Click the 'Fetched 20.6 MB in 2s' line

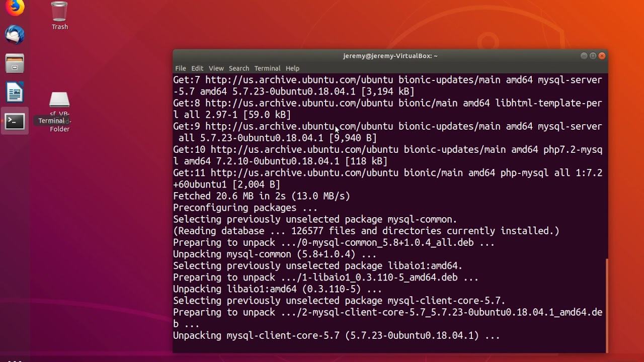coord(262,196)
